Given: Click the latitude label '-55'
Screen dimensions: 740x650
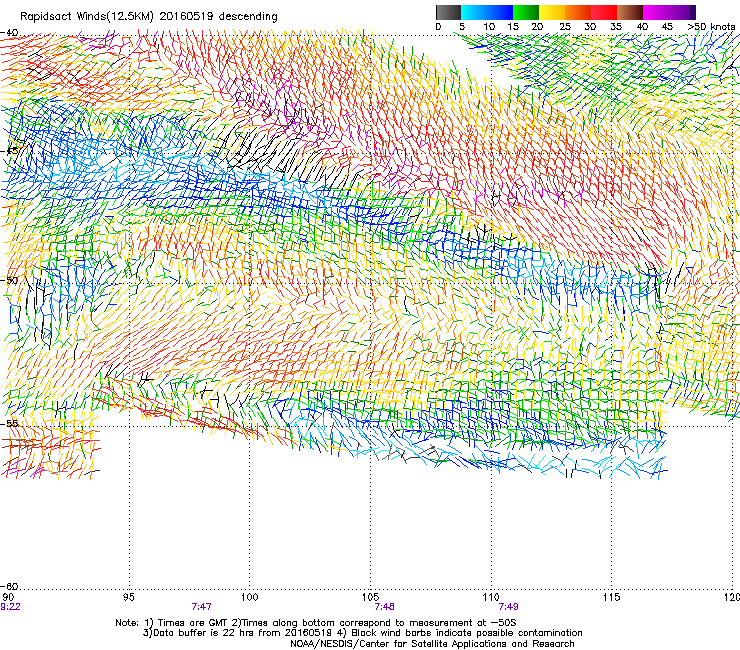Looking at the screenshot, I should [x=10, y=423].
